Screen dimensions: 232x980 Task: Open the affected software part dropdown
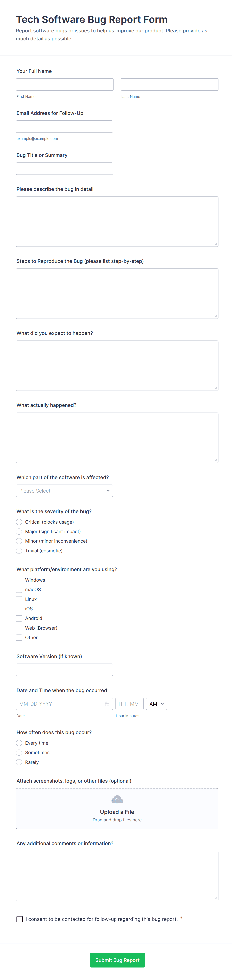[x=64, y=491]
